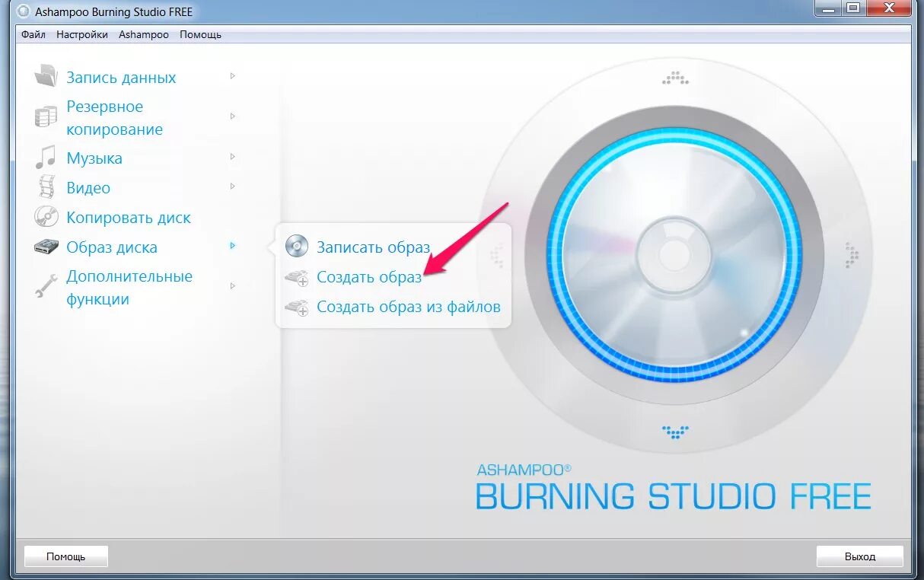Close the Burning Studio window

887,8
